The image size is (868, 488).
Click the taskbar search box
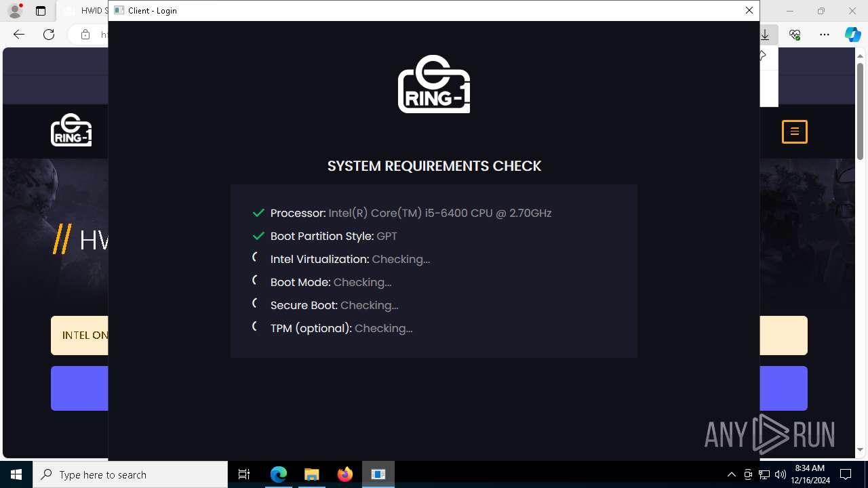[x=130, y=474]
